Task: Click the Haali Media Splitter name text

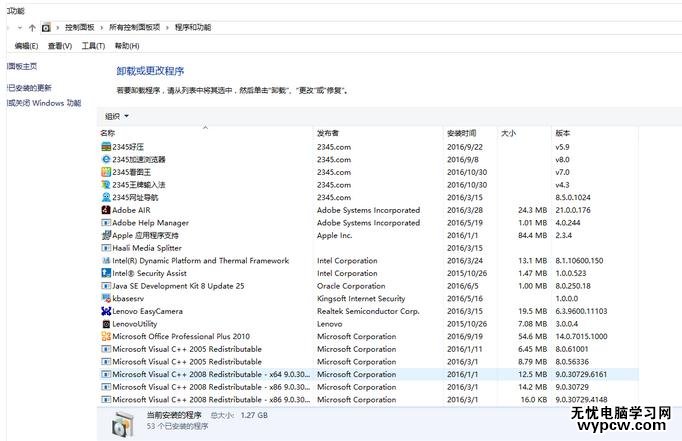Action: 147,248
